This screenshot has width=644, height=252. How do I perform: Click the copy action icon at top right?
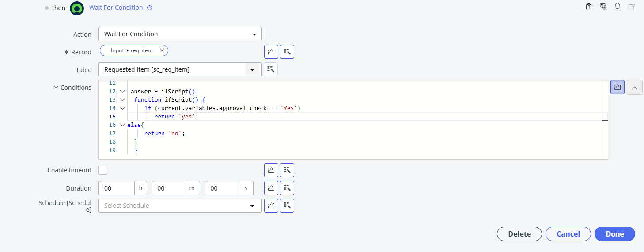(x=588, y=6)
